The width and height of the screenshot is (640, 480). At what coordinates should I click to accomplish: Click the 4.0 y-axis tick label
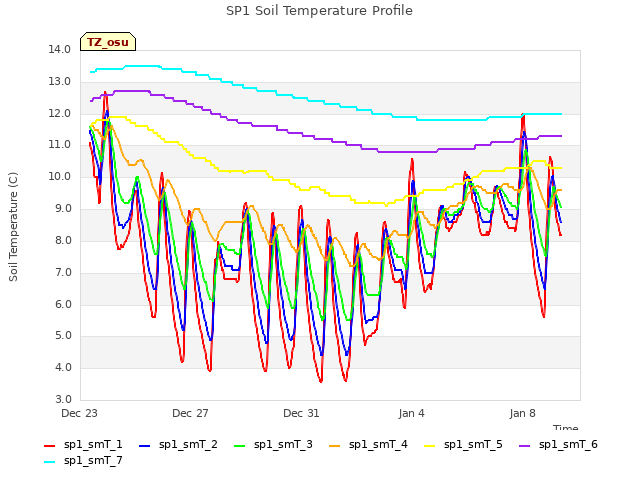pyautogui.click(x=62, y=367)
